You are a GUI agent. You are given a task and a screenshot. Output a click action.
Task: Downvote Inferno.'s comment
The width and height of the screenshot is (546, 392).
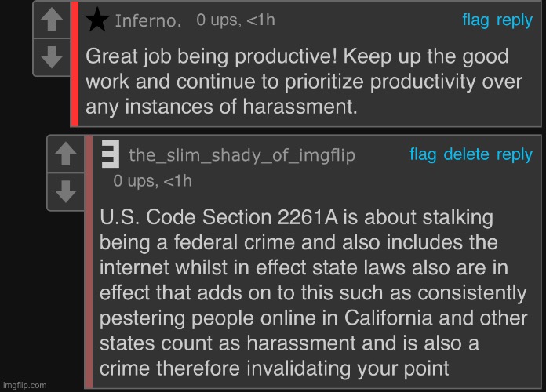[52, 57]
